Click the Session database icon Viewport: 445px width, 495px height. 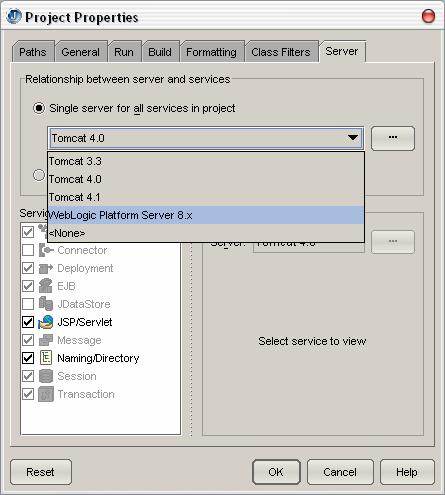tap(46, 376)
